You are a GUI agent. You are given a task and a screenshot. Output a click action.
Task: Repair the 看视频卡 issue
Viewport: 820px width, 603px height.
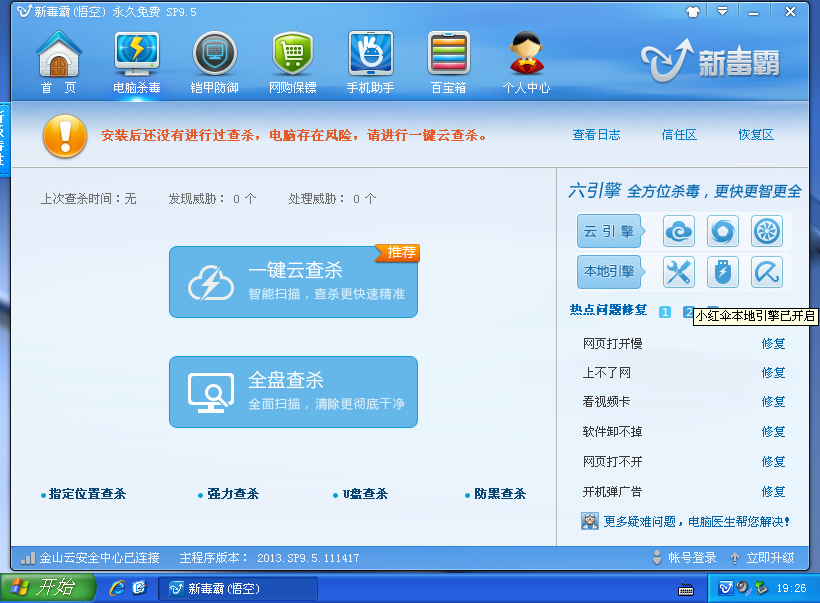coord(773,402)
